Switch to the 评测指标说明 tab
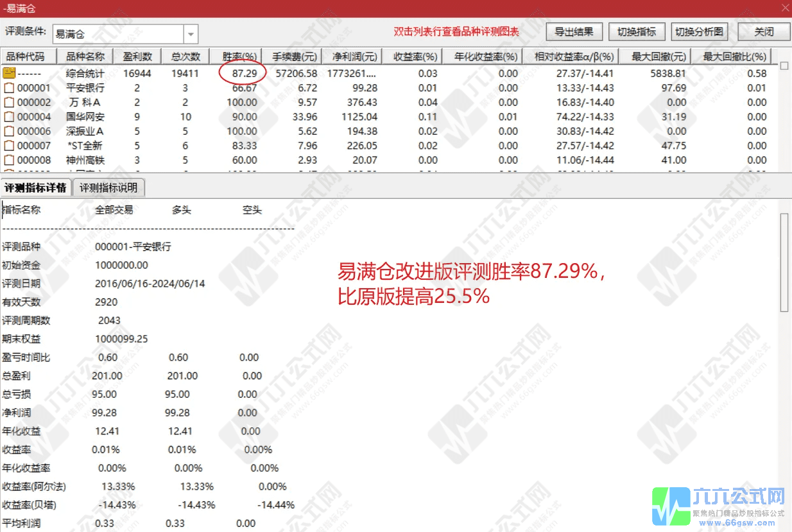792x532 pixels. point(109,188)
